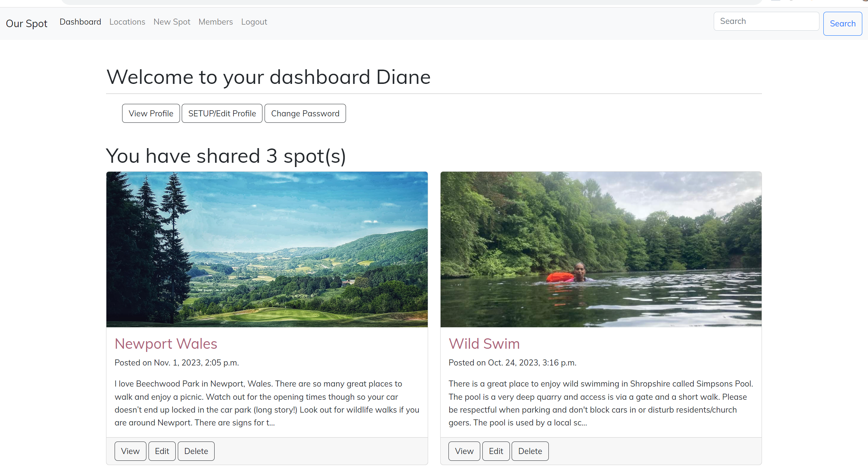This screenshot has width=868, height=469.
Task: Click SETUP/Edit Profile
Action: 222,113
